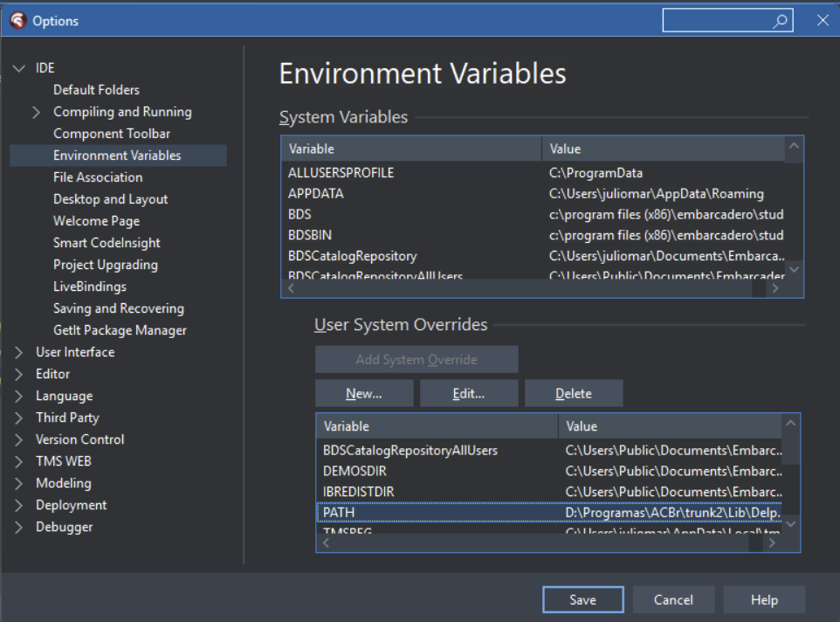Expand the Language options node
This screenshot has width=840, height=622.
[18, 396]
